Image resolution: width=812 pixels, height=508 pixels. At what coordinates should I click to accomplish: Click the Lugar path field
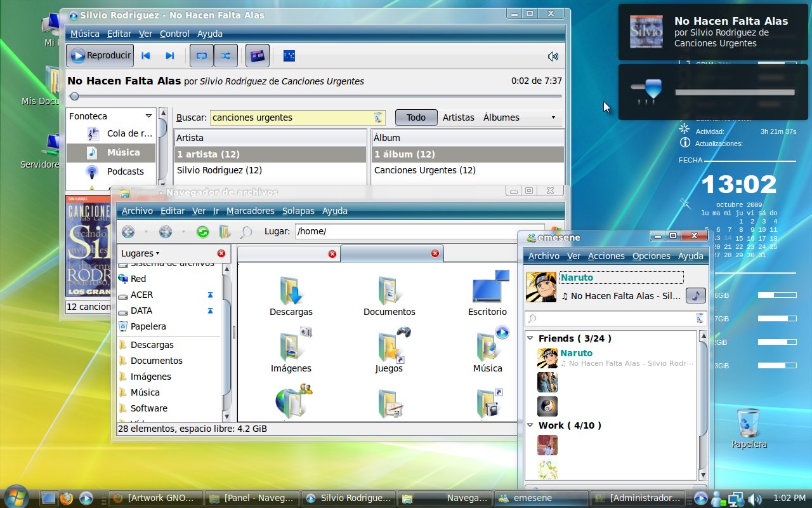click(x=420, y=232)
